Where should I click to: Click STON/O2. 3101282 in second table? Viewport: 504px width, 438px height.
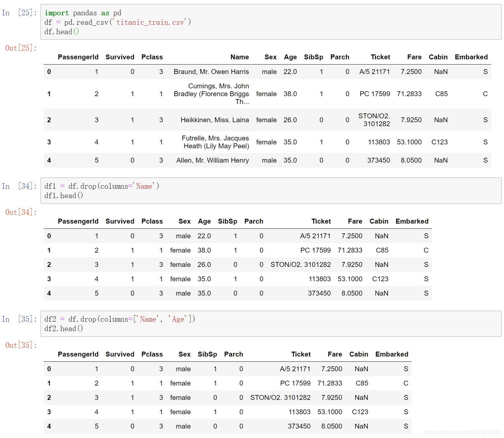(300, 265)
